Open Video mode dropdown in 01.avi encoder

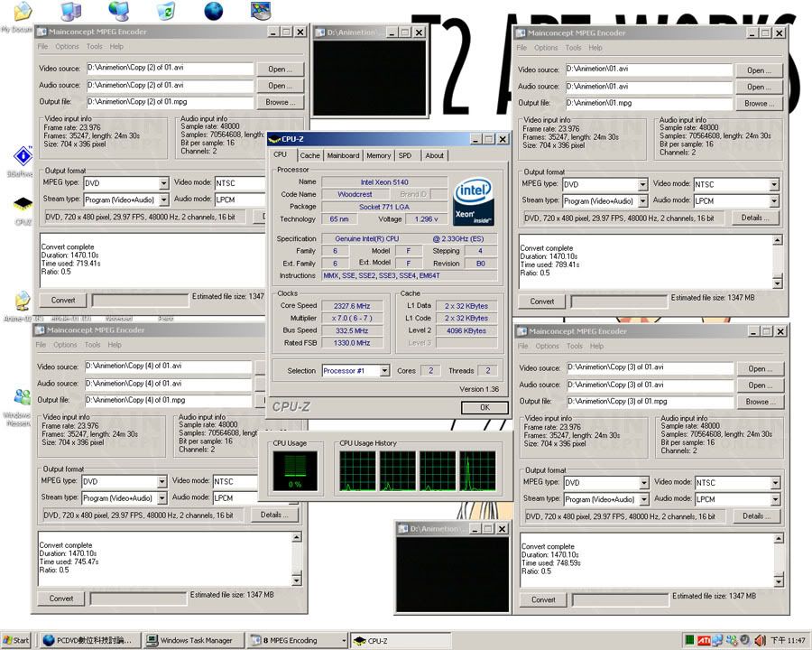tap(774, 184)
